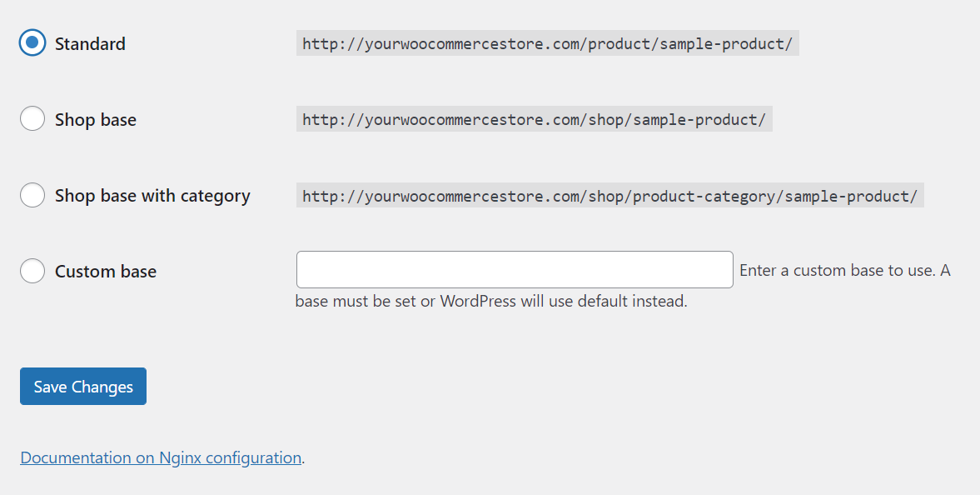The width and height of the screenshot is (980, 495).
Task: Select the Standard radio button
Action: coord(32,43)
